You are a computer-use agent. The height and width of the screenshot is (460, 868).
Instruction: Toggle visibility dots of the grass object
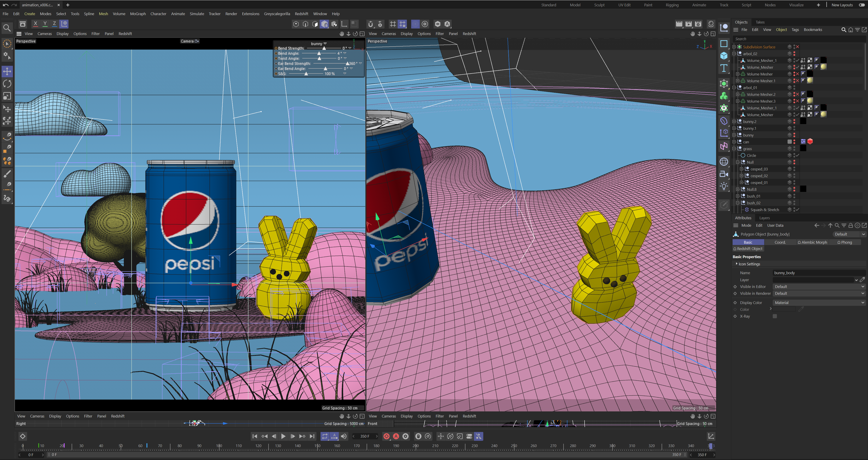(x=794, y=149)
